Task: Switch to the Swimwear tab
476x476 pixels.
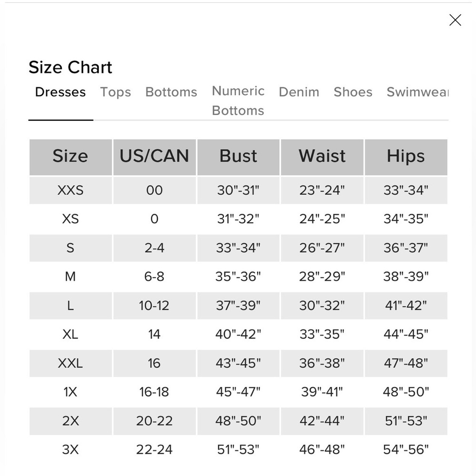Action: pos(417,92)
